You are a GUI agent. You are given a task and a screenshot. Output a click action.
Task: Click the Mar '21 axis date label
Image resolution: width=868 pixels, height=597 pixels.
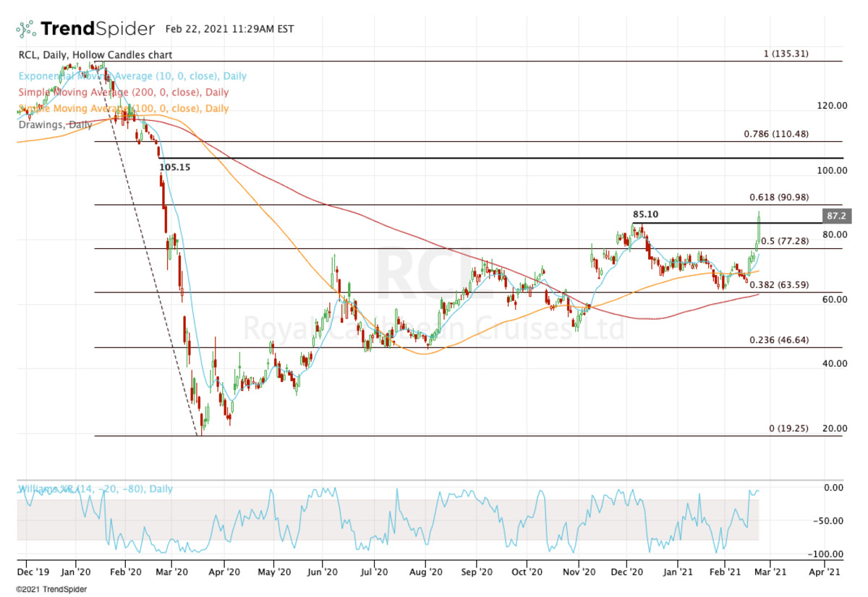click(x=769, y=572)
